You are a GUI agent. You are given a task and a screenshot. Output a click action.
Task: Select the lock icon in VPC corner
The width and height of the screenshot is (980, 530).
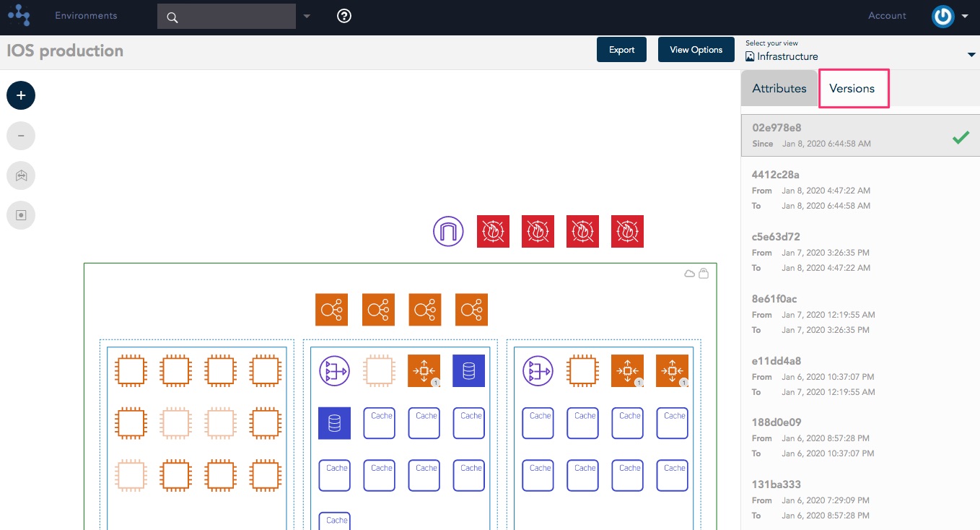pyautogui.click(x=704, y=274)
